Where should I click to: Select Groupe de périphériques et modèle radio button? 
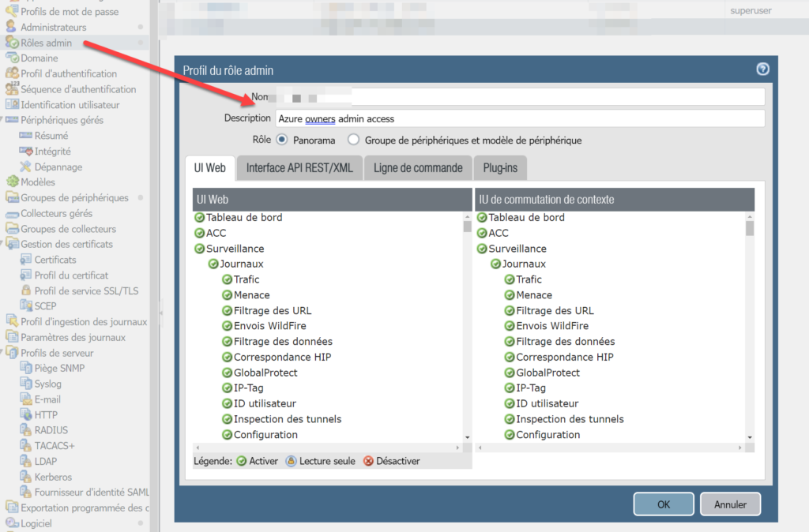[353, 140]
